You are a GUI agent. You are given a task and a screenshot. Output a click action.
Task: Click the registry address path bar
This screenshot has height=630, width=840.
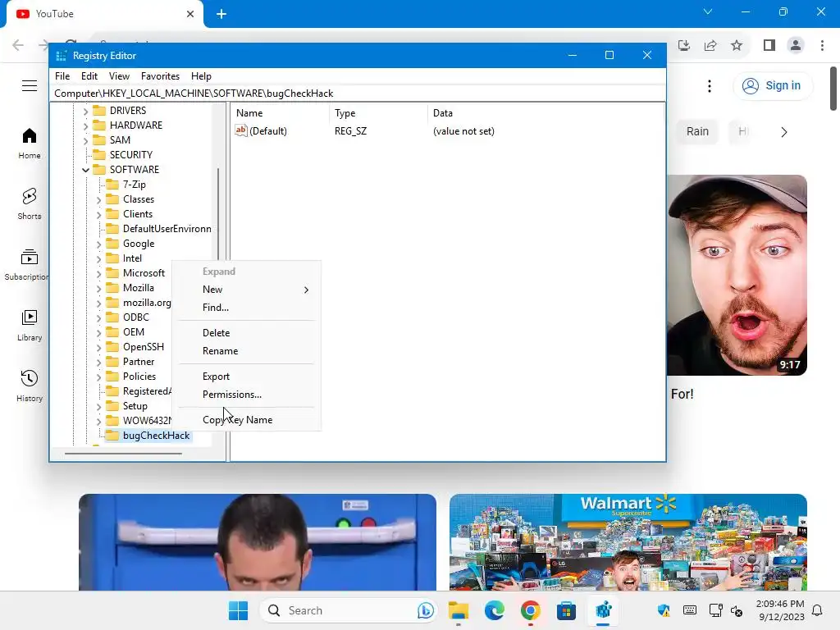[358, 94]
